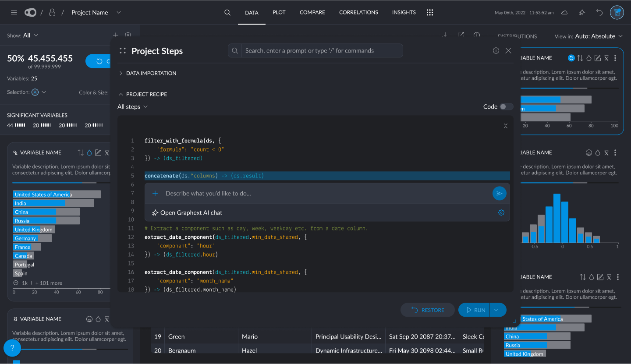Image resolution: width=631 pixels, height=364 pixels.
Task: Open the apps grid icon beside Insights
Action: pyautogui.click(x=430, y=13)
